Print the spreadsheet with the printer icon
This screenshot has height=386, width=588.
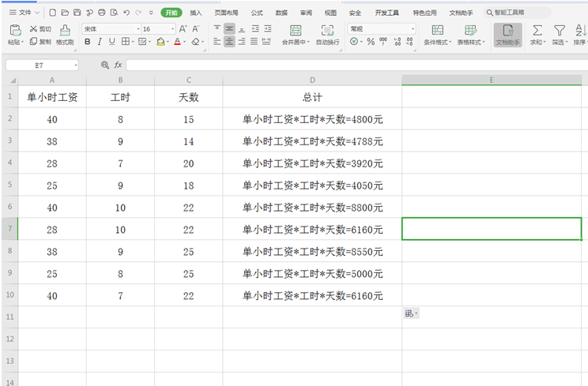tap(102, 13)
